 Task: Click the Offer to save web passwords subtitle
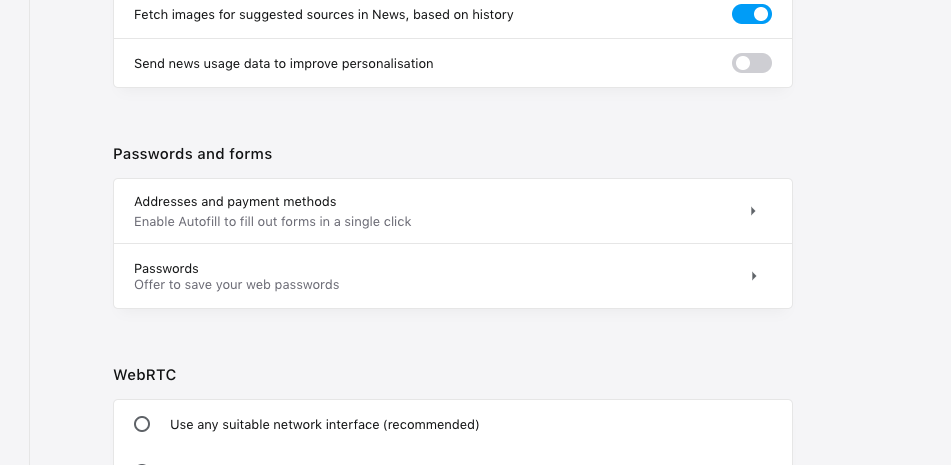(x=236, y=285)
